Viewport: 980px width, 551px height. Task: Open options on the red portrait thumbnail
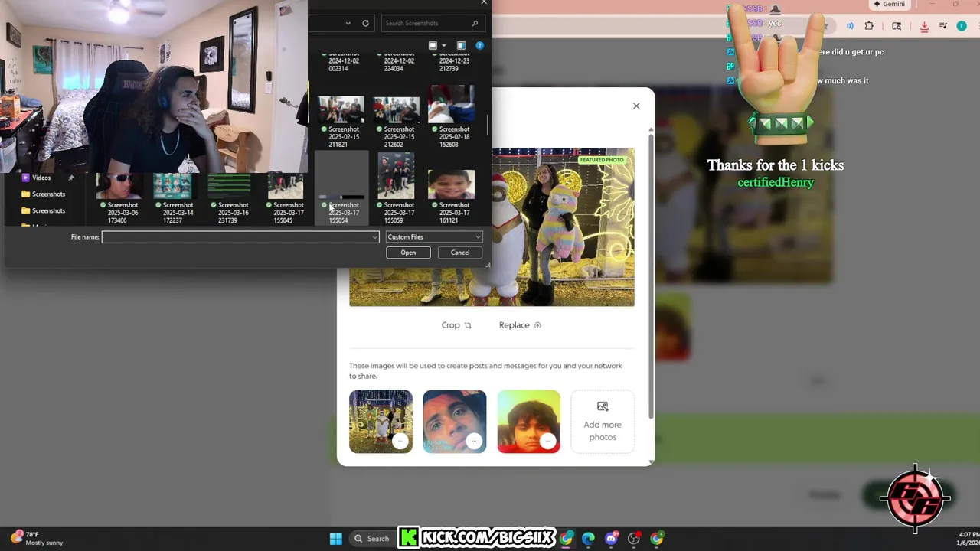(547, 441)
